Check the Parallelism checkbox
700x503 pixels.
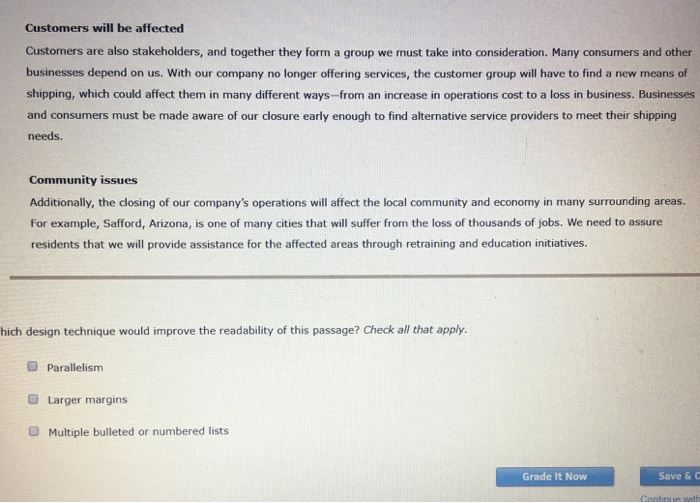coord(32,366)
